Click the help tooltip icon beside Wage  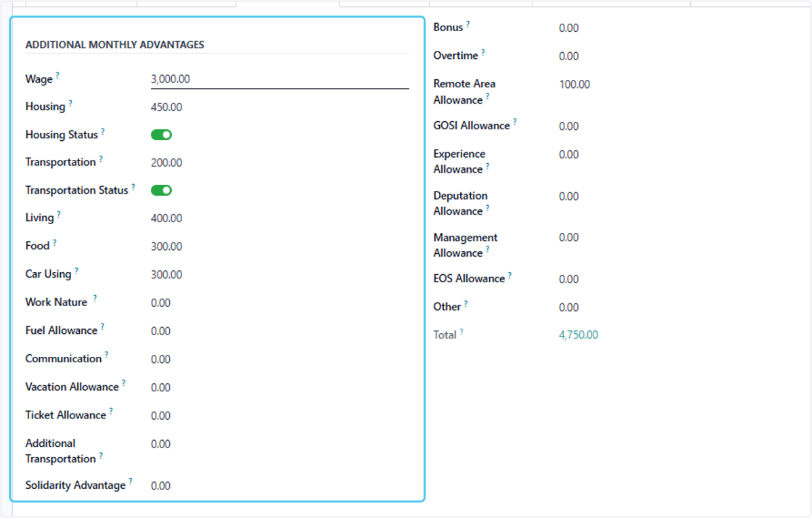click(x=58, y=75)
